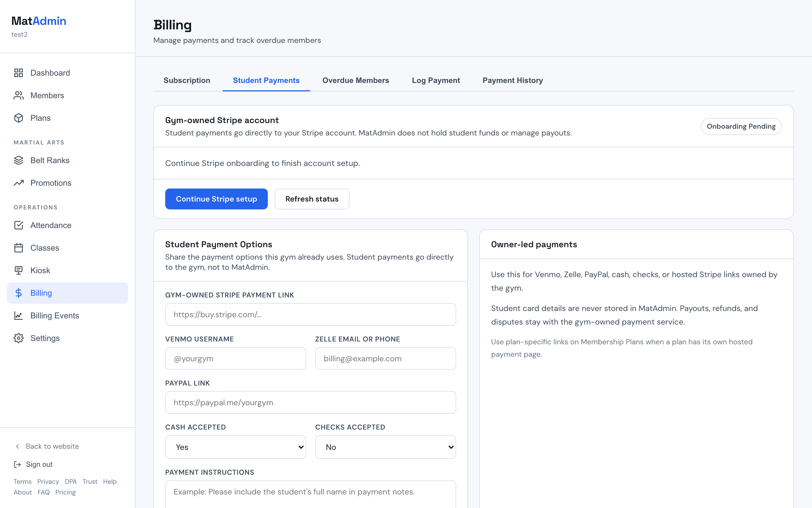The image size is (812, 508).
Task: Focus the PayPal link field
Action: (x=310, y=402)
